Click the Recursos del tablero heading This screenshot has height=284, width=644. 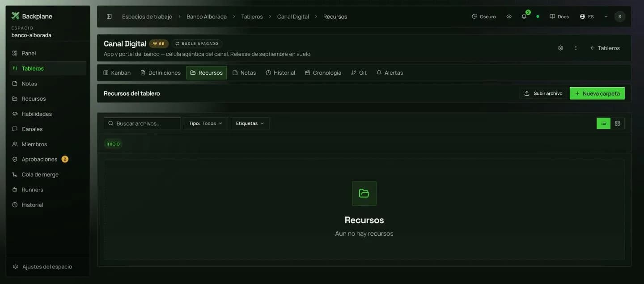point(132,93)
